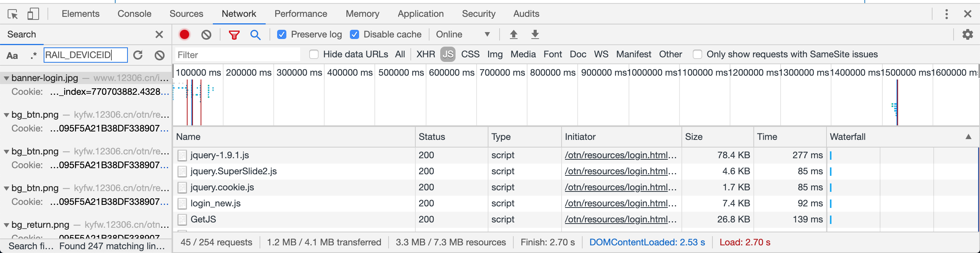Refresh the search results in Search panel
The image size is (980, 253).
click(138, 55)
